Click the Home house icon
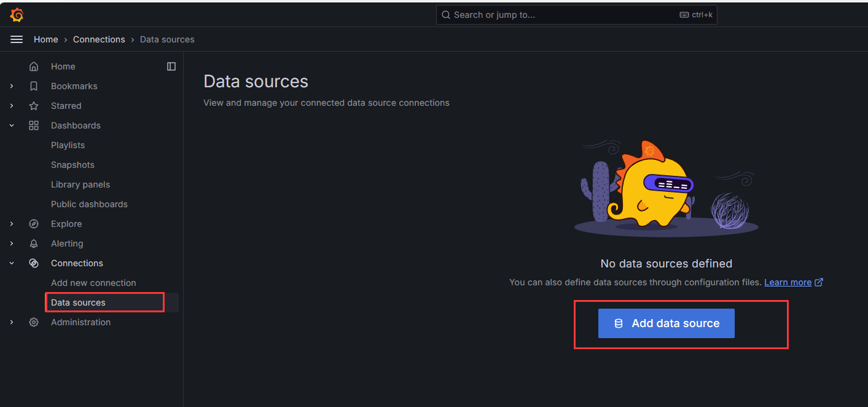 pyautogui.click(x=34, y=66)
